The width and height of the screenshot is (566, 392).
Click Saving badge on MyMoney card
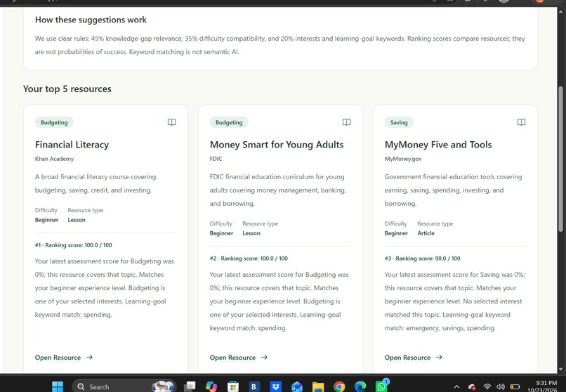point(399,122)
